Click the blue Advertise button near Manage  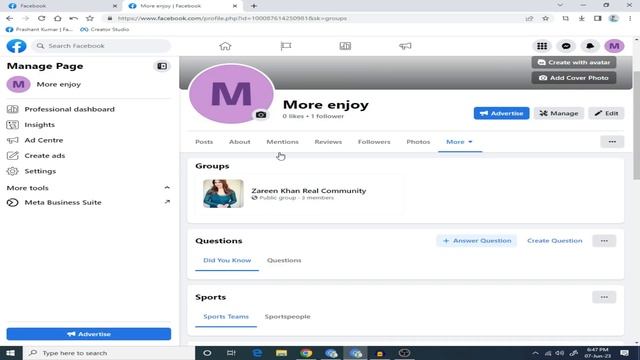[x=501, y=113]
